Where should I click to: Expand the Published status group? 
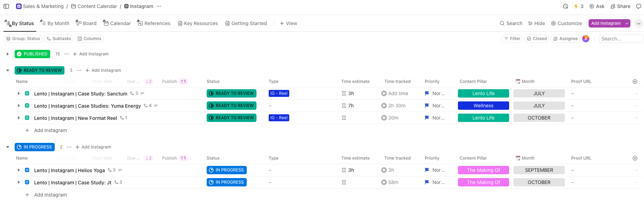coord(8,54)
